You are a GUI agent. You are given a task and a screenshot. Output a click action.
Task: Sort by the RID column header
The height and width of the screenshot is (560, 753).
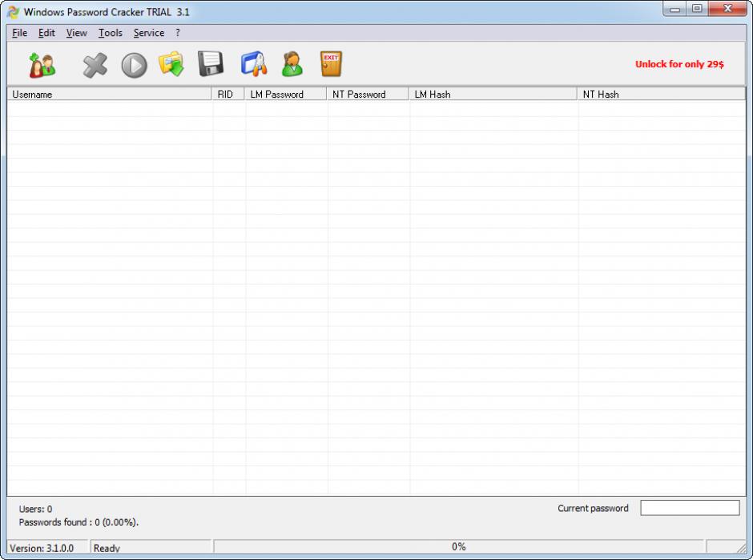click(228, 94)
